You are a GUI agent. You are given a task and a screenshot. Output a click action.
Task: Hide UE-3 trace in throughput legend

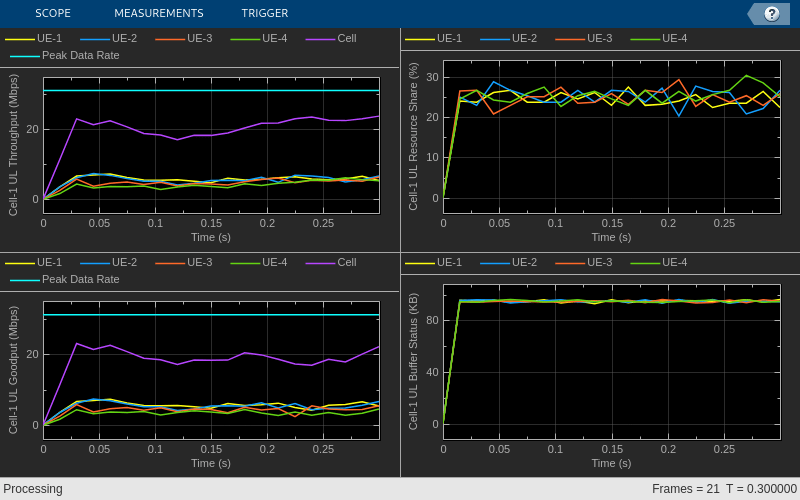(x=184, y=38)
